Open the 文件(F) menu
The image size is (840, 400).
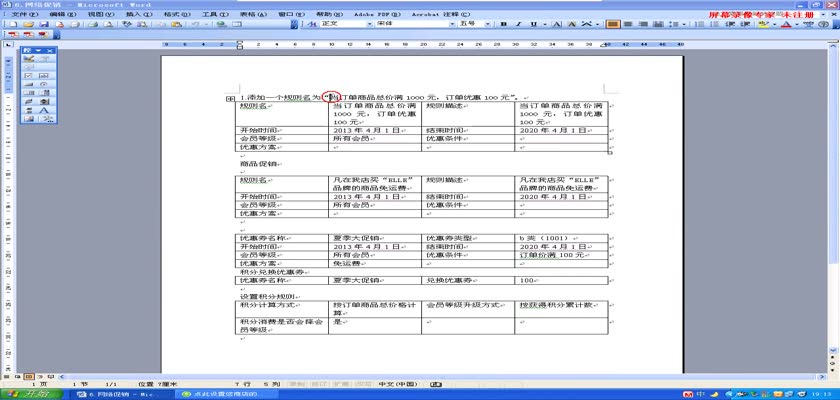coord(25,14)
